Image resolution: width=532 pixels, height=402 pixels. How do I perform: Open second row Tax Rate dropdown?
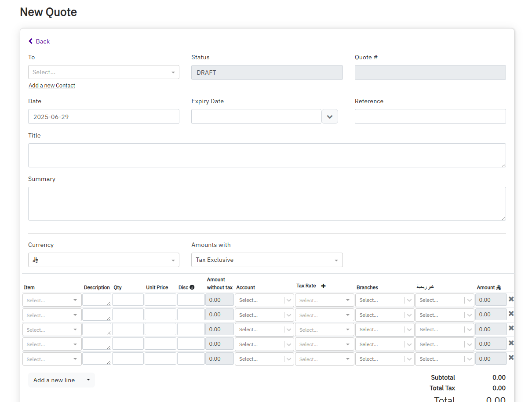(x=324, y=315)
